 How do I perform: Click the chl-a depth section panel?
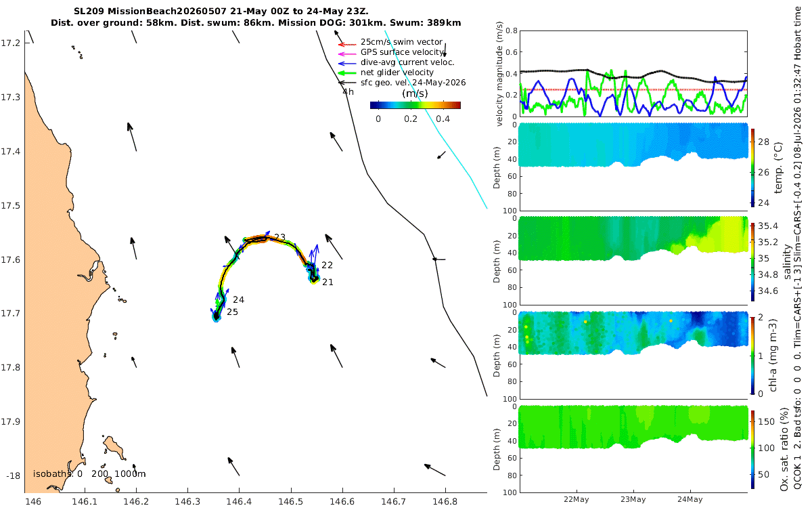tap(633, 355)
